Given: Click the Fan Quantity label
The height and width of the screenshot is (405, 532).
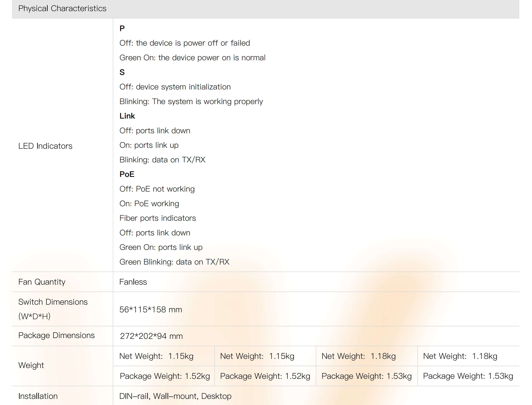Looking at the screenshot, I should 42,282.
